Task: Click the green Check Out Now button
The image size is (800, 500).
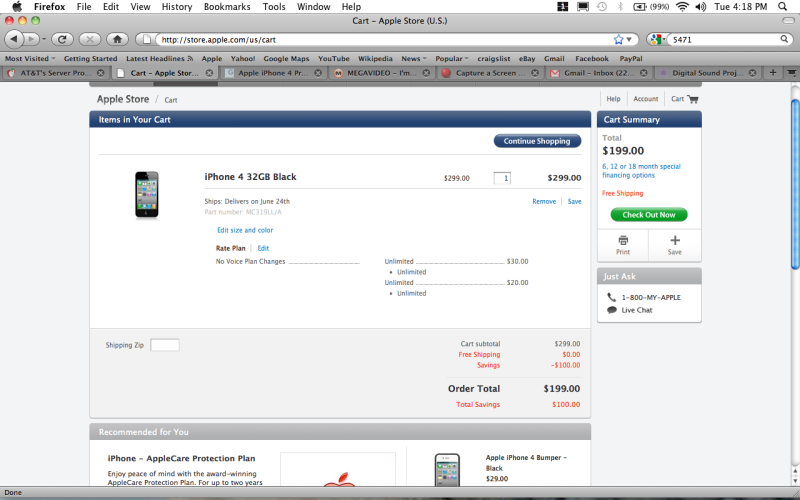Action: tap(649, 215)
